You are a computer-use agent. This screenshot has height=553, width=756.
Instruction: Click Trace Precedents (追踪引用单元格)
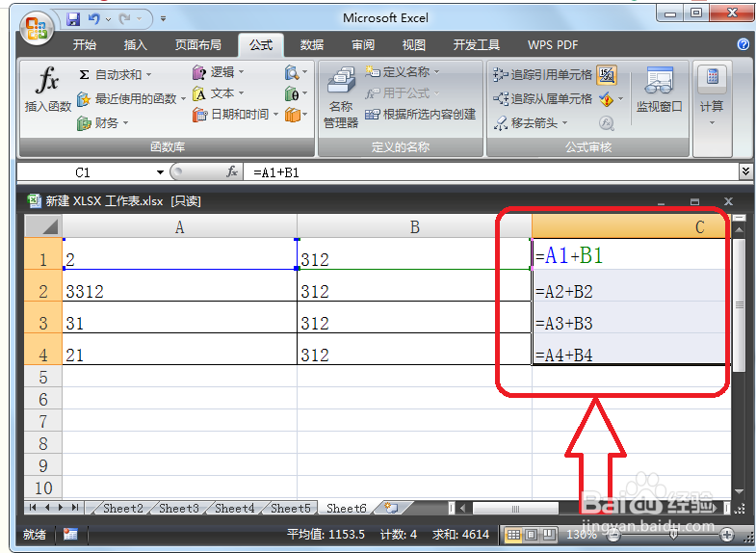coord(542,75)
